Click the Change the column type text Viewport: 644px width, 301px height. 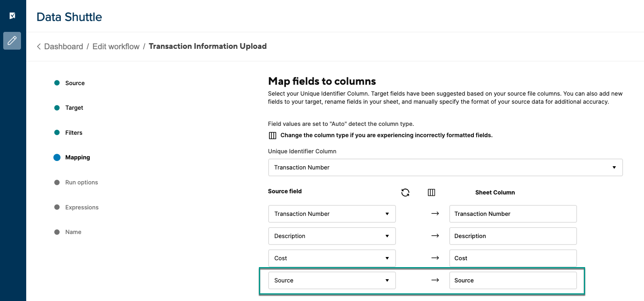click(x=386, y=135)
